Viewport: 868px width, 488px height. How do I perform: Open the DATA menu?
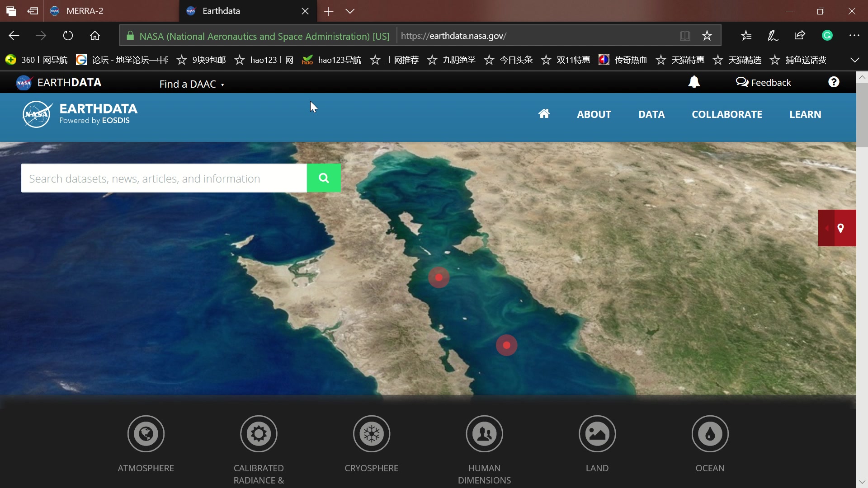pyautogui.click(x=651, y=114)
